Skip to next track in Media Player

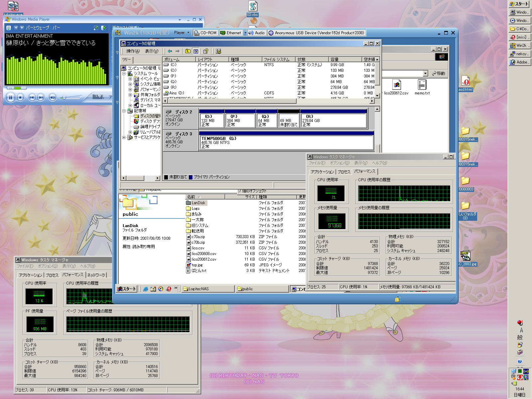(41, 97)
